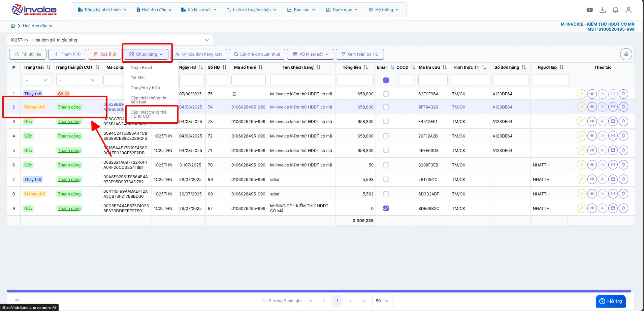Click the edit pencil icon for invoice 70
The height and width of the screenshot is (311, 644).
click(x=581, y=165)
